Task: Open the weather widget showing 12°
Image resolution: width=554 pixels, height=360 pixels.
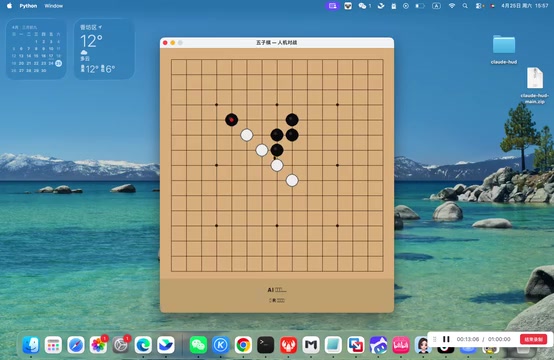Action: pyautogui.click(x=104, y=49)
